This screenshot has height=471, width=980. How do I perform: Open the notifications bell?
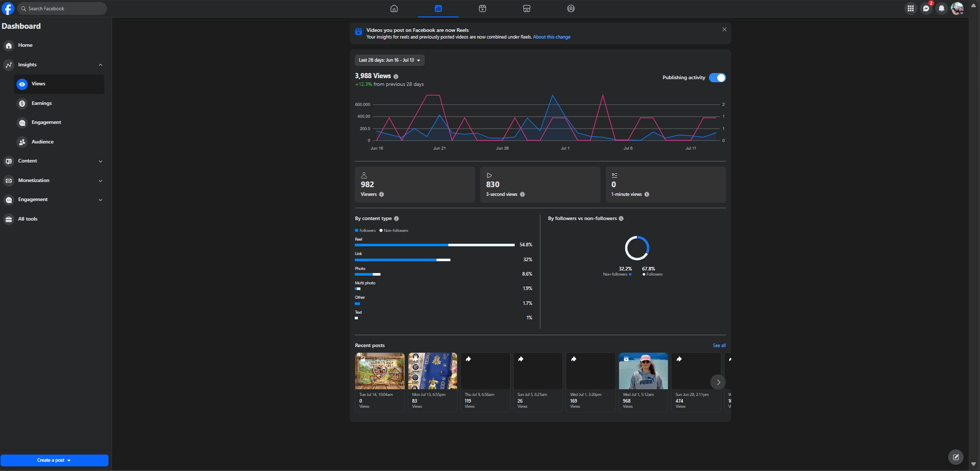[941, 8]
